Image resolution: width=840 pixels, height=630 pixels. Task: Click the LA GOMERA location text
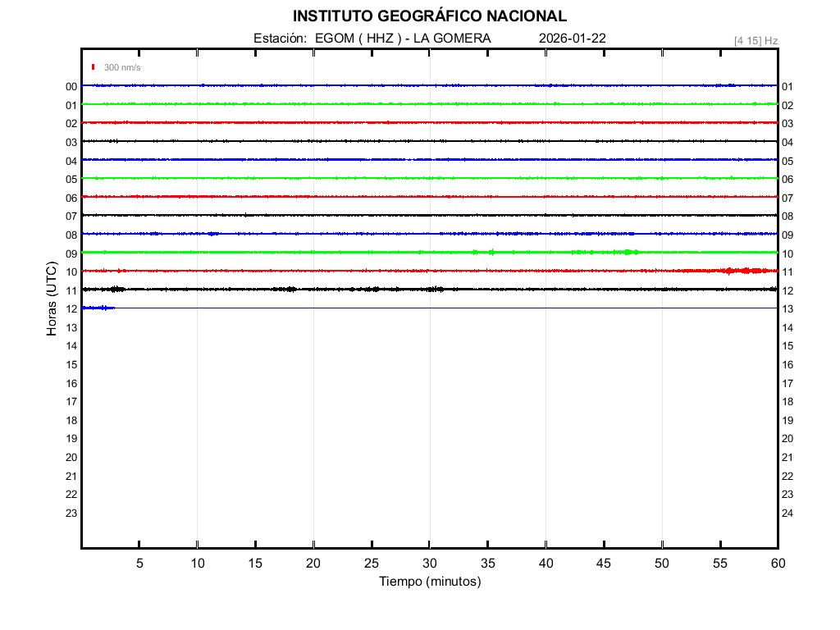(x=452, y=39)
